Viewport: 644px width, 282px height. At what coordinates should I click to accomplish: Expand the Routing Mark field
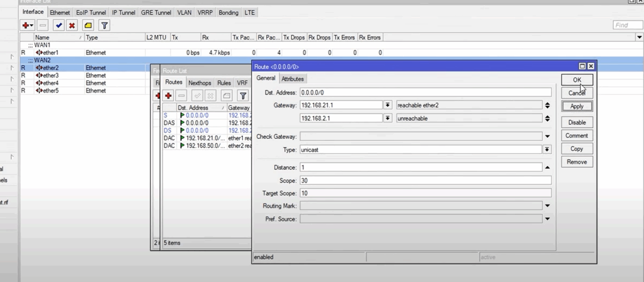pos(547,206)
